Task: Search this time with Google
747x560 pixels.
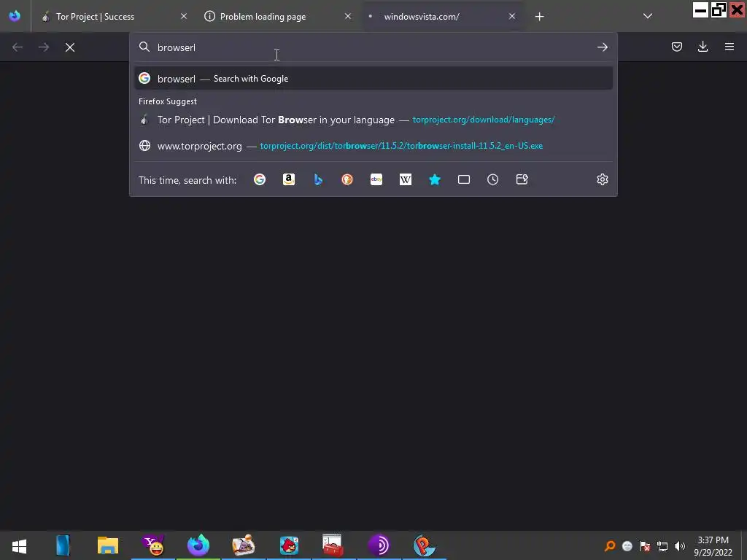Action: [260, 179]
